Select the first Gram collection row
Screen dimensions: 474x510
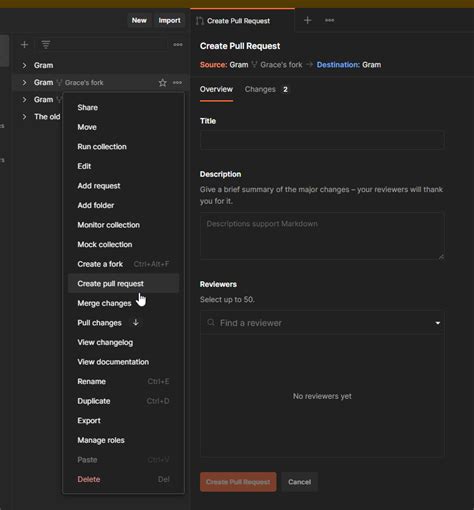[101, 65]
